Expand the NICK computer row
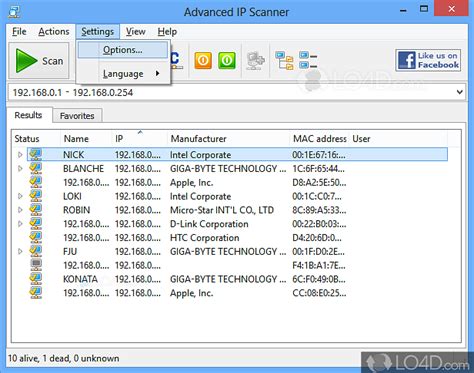 coord(20,155)
